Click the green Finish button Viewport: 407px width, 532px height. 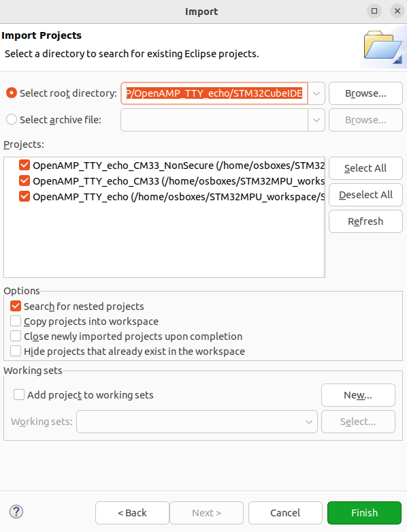coord(364,513)
